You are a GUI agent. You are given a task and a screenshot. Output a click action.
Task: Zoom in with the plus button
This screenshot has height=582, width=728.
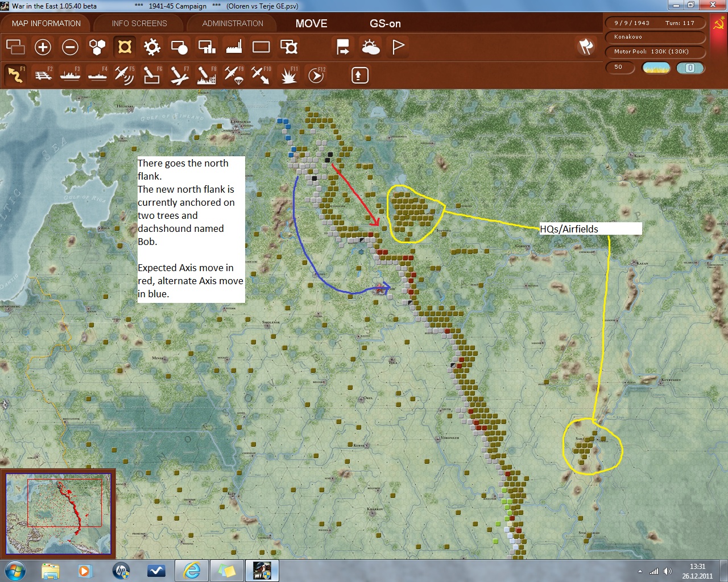[x=43, y=47]
